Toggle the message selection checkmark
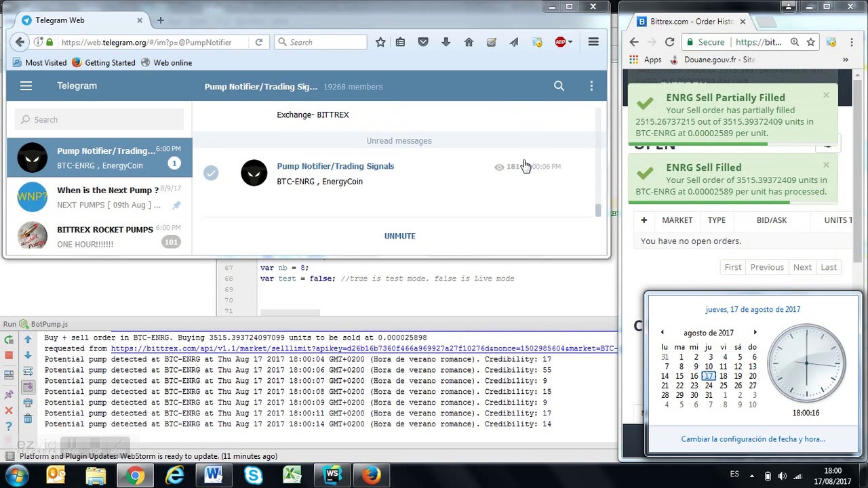 (211, 174)
